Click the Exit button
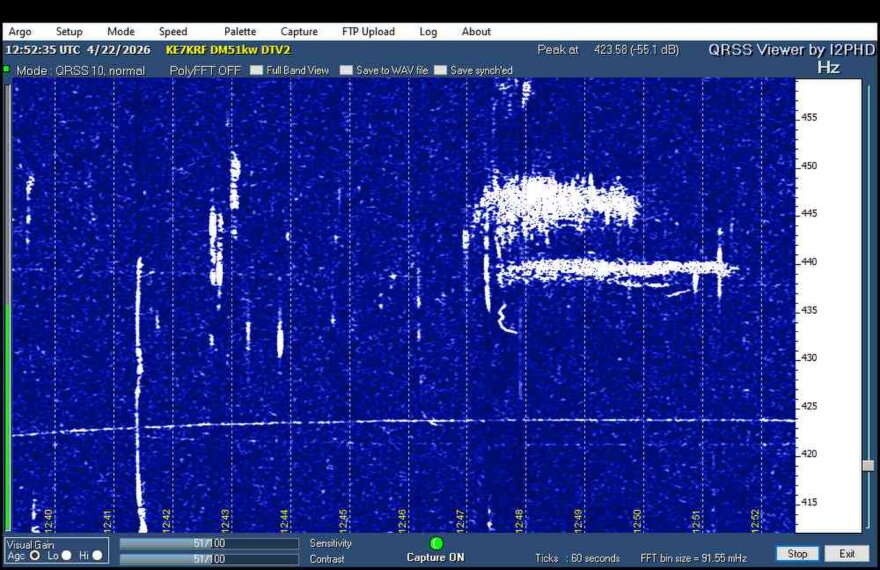The height and width of the screenshot is (570, 880). pyautogui.click(x=847, y=553)
